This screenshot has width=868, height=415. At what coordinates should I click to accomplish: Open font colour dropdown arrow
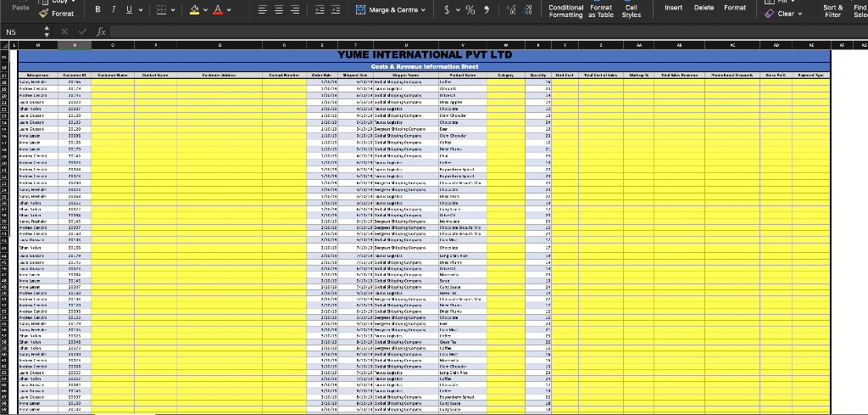[x=229, y=10]
